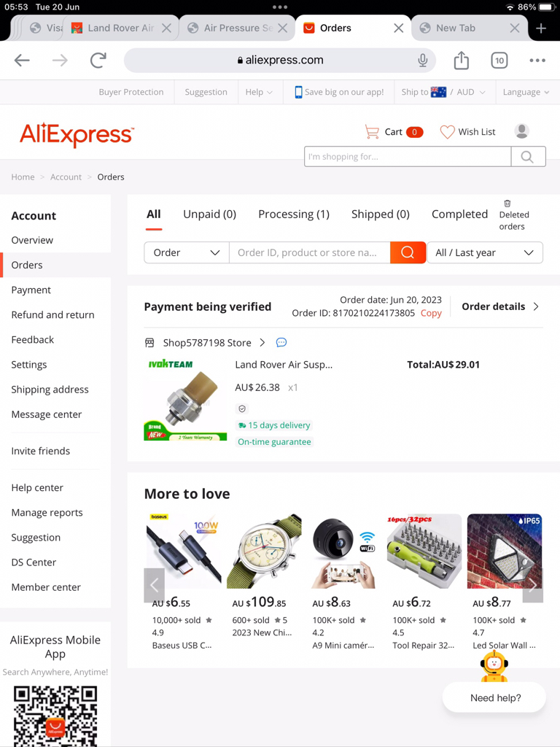Open the shopping Cart icon

[372, 131]
